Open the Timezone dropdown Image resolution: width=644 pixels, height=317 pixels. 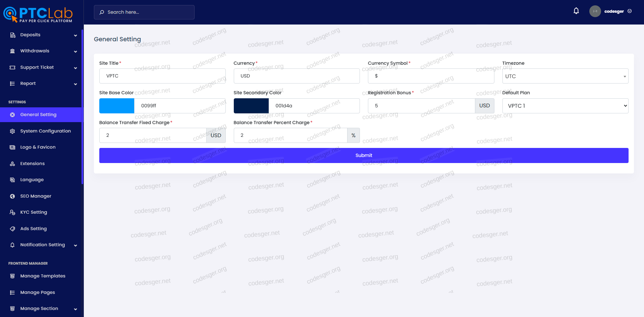(565, 76)
